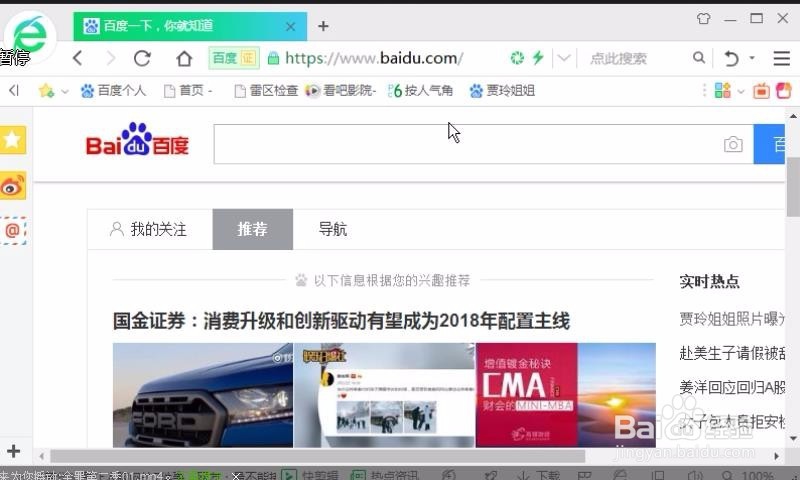Open headline 国金证券 news article
This screenshot has width=800, height=480.
tap(341, 321)
